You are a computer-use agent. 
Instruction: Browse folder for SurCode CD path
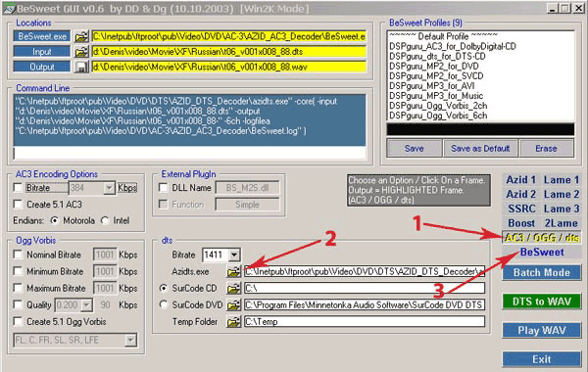point(233,288)
